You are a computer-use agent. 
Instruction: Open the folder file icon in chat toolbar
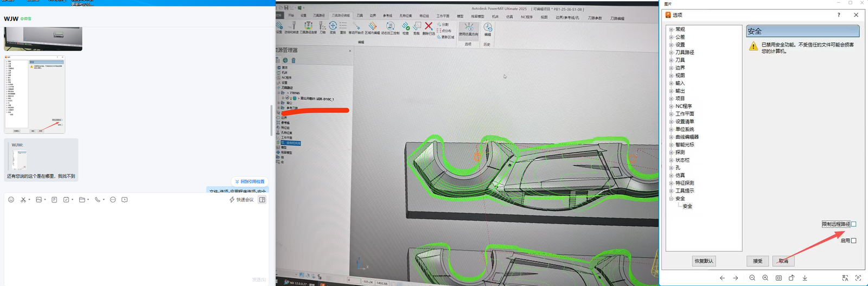tap(82, 200)
